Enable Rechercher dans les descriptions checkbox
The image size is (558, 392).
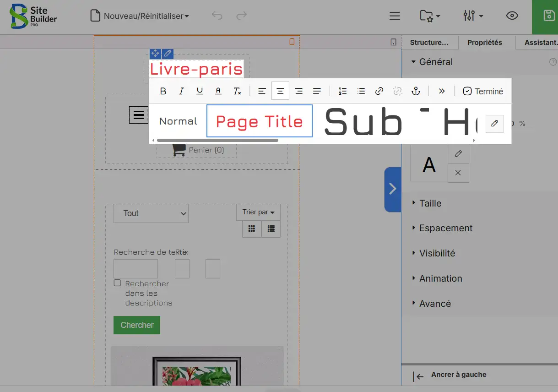[x=118, y=283]
